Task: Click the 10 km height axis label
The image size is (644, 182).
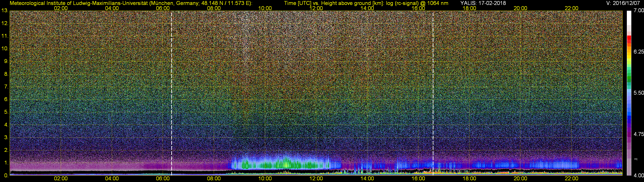Action: click(x=5, y=49)
